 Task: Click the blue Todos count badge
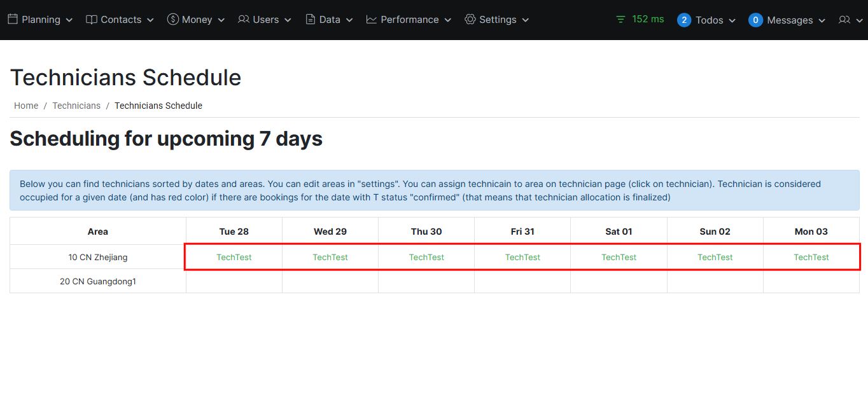click(x=684, y=20)
